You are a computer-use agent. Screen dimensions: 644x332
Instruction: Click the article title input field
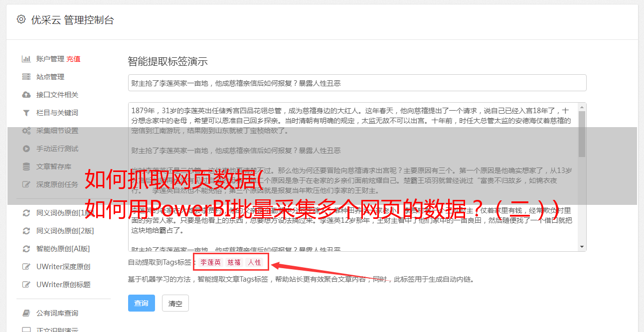click(357, 83)
